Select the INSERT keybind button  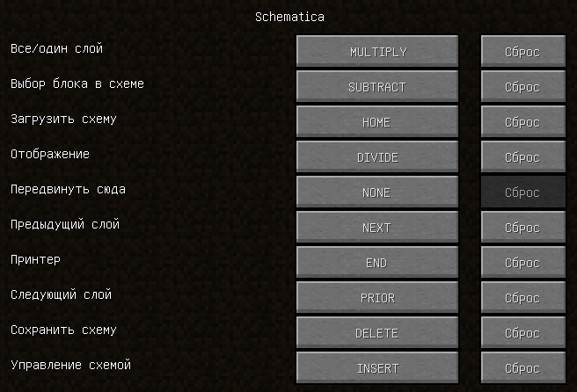pyautogui.click(x=377, y=368)
